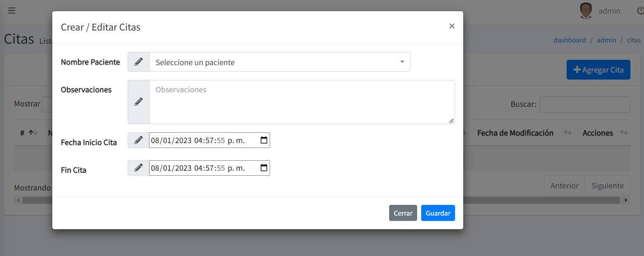Click the pencil icon next to Fin Cita
Screen dimensions: 644x256
[x=139, y=168]
